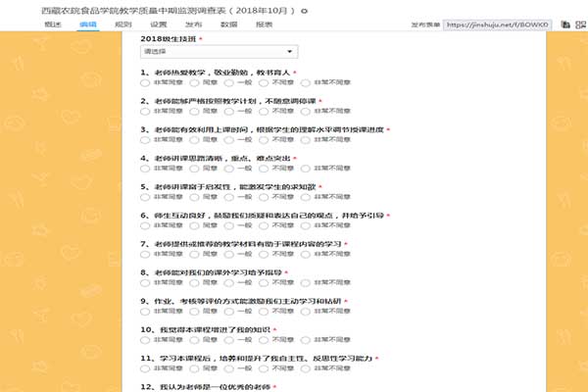Switch to the 发布 tab

[194, 24]
